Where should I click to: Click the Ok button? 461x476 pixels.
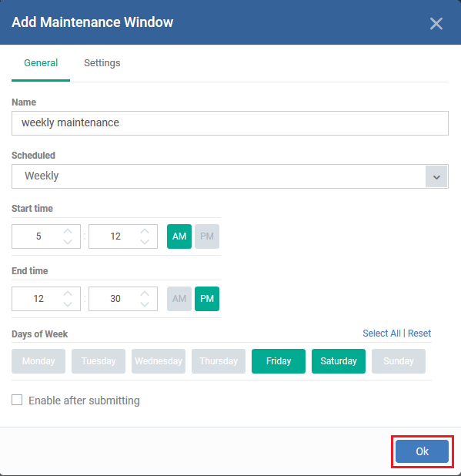tap(422, 451)
